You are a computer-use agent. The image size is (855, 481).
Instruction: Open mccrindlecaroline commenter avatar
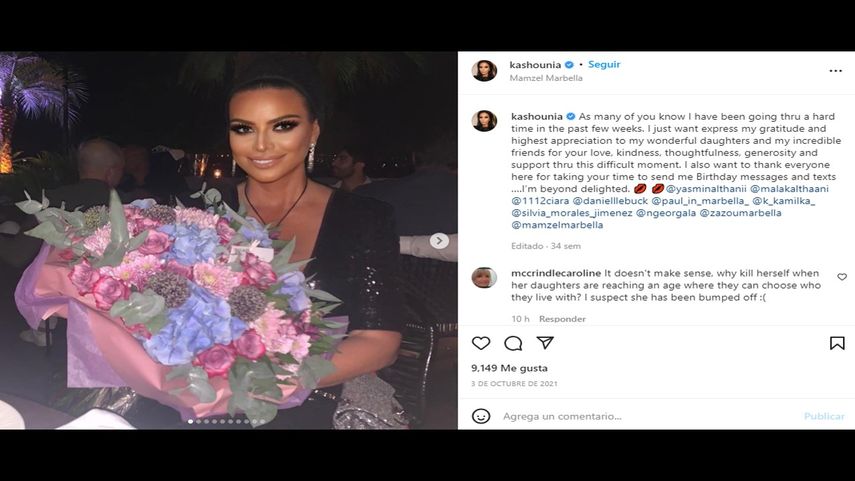tap(484, 278)
